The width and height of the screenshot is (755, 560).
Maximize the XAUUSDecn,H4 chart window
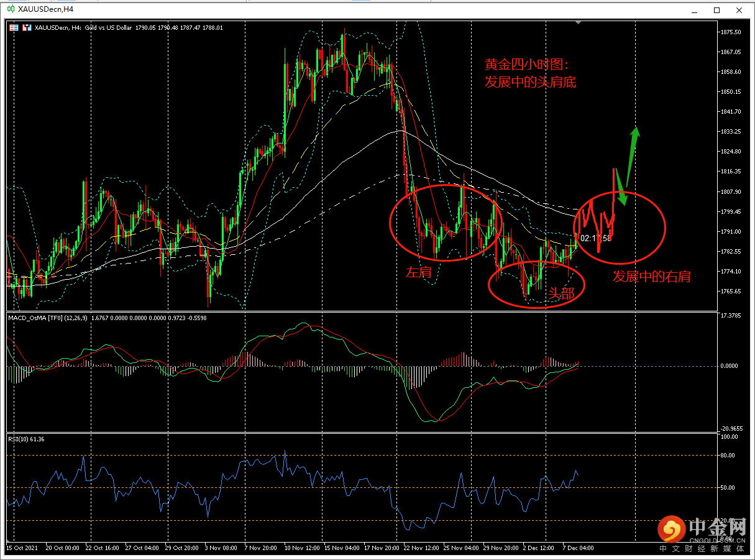pos(716,10)
